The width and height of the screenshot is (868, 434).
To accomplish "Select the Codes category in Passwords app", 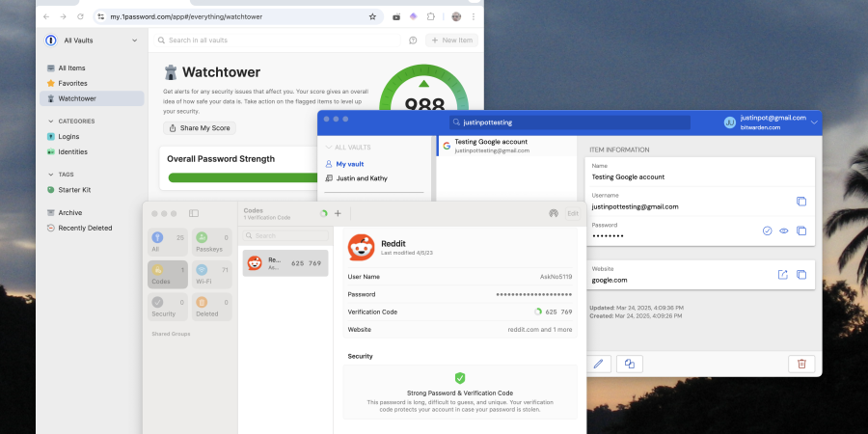I will click(x=168, y=275).
